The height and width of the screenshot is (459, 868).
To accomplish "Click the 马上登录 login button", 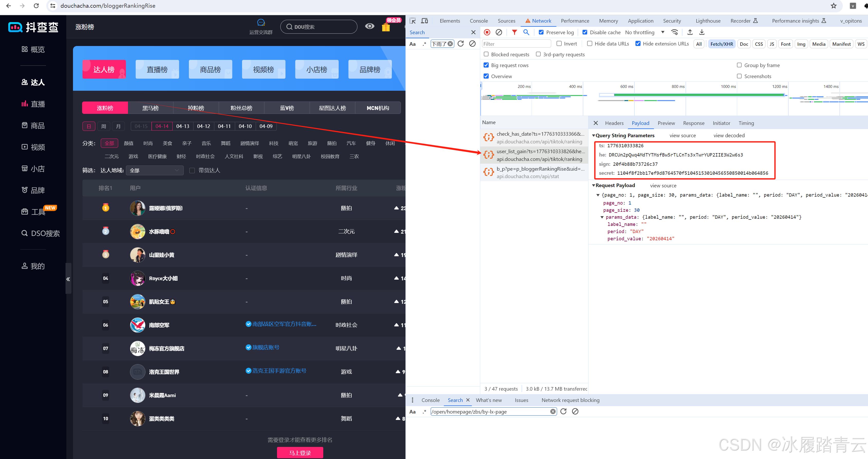I will (300, 453).
